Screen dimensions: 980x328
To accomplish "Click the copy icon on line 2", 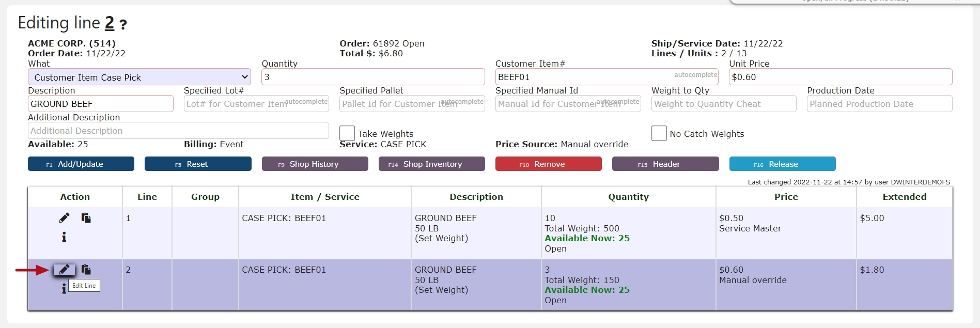I will (x=86, y=270).
